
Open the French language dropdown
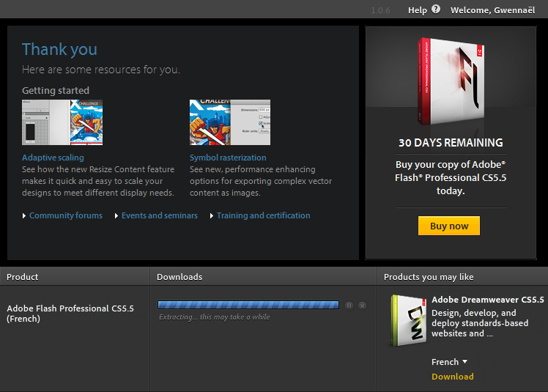(449, 362)
